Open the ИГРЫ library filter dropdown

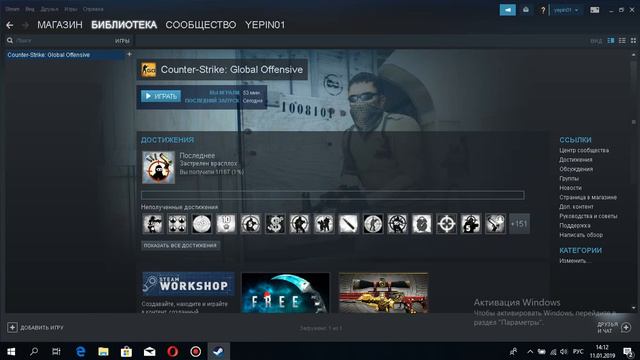tap(122, 41)
